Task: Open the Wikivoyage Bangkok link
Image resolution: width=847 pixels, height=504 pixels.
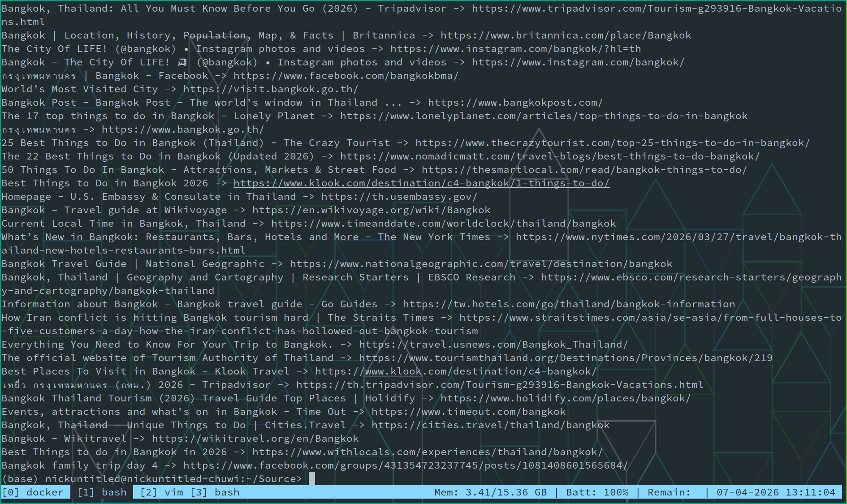Action: point(371,210)
